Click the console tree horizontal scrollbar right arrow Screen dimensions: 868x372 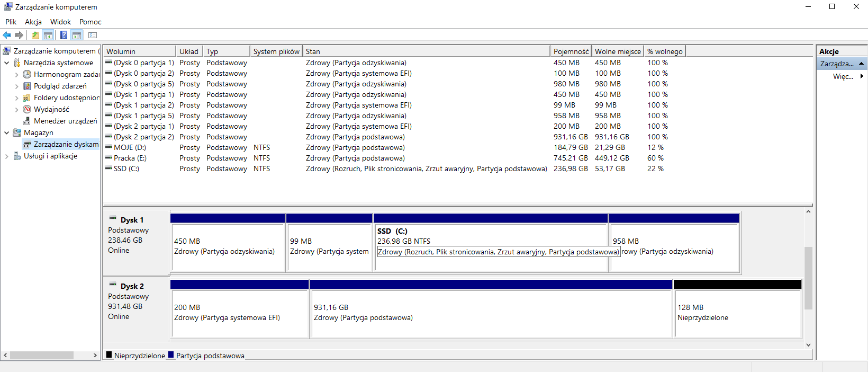95,355
